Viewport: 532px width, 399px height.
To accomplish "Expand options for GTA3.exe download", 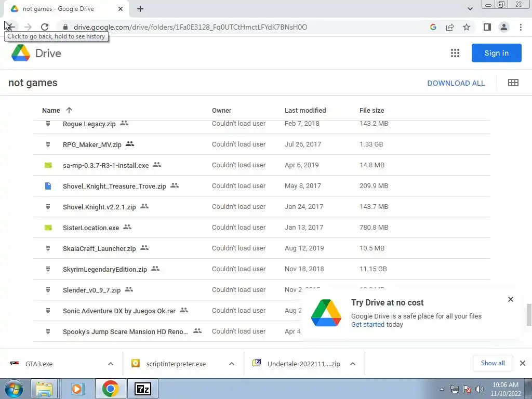I will (x=111, y=364).
